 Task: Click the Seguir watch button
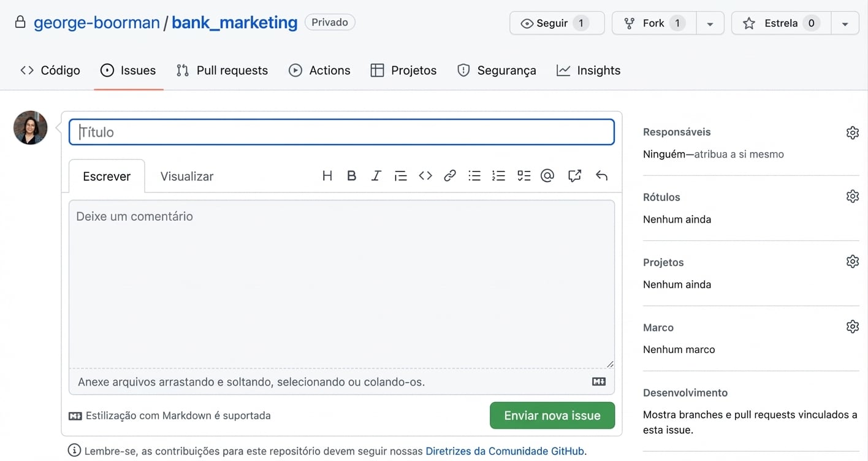click(557, 23)
